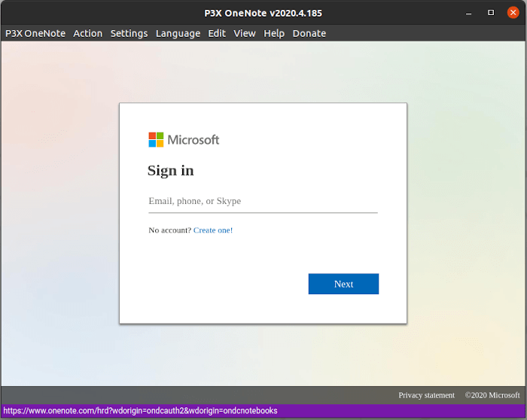
Task: Click the blue Next button
Action: click(x=343, y=284)
